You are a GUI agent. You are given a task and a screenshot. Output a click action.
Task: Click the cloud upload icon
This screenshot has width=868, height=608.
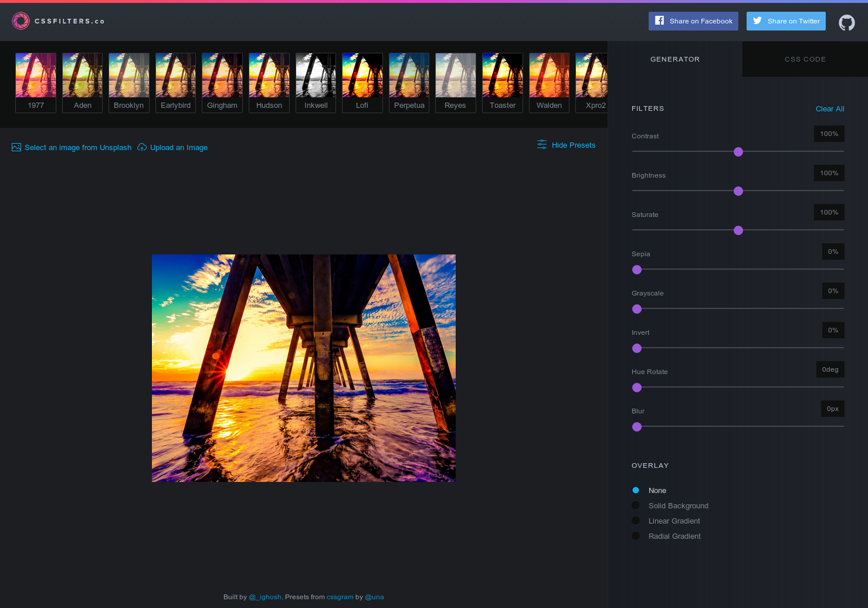(142, 147)
